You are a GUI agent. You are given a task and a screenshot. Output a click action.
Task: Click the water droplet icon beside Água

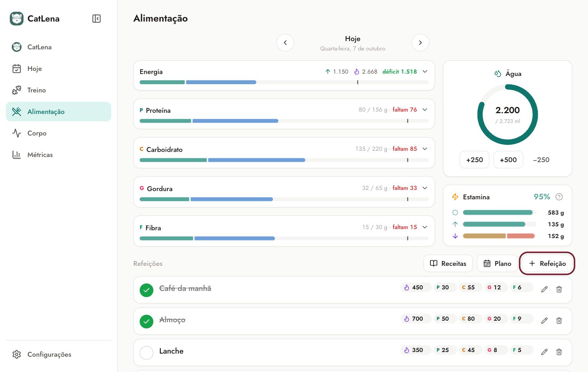click(498, 74)
